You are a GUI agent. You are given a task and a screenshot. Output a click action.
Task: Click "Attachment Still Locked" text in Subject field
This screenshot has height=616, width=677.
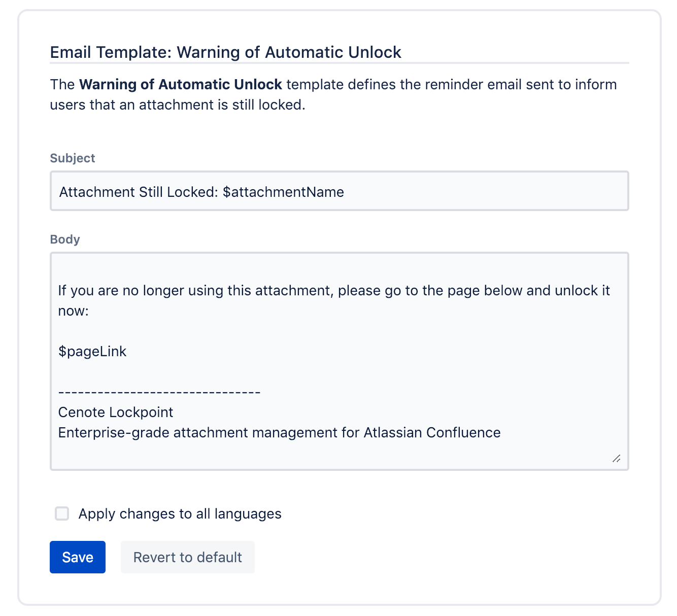(x=137, y=192)
